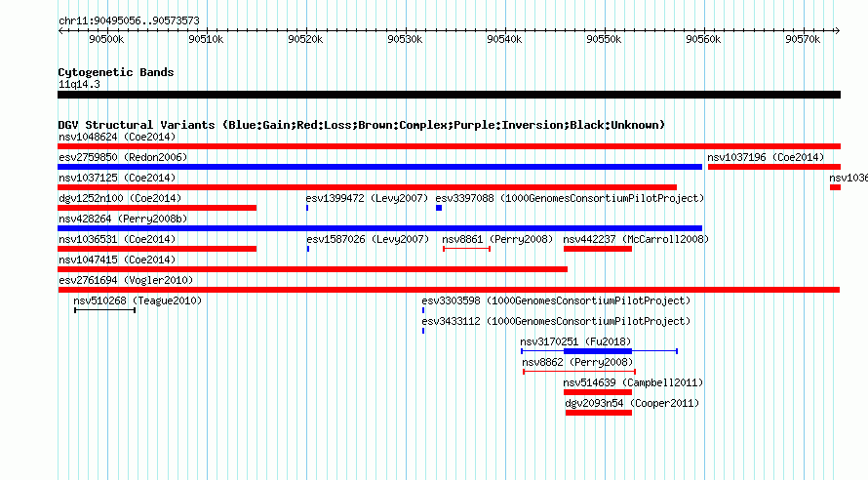Open esv1587026 (Levy2007) variant label

tap(368, 239)
